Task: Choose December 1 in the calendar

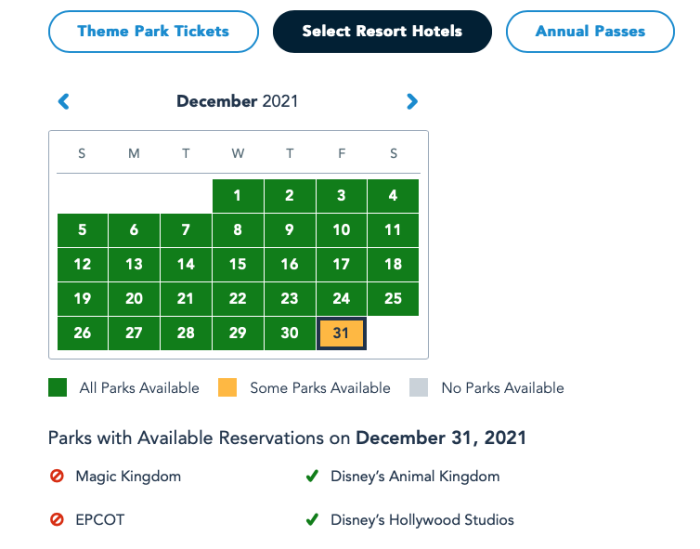Action: click(238, 195)
